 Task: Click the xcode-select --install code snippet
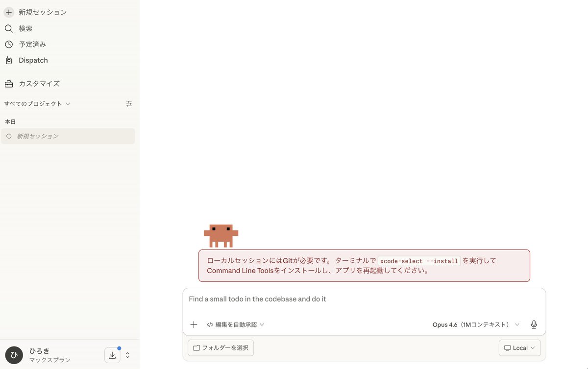pos(419,261)
